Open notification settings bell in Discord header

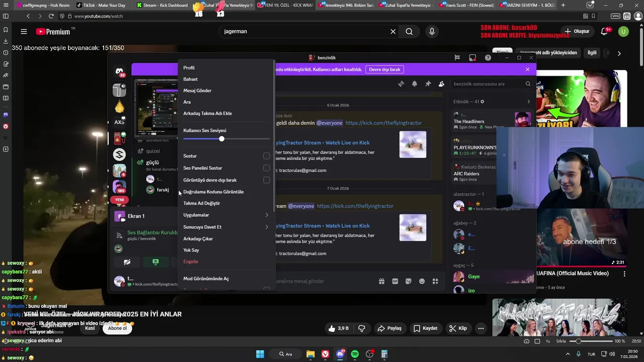click(x=415, y=84)
